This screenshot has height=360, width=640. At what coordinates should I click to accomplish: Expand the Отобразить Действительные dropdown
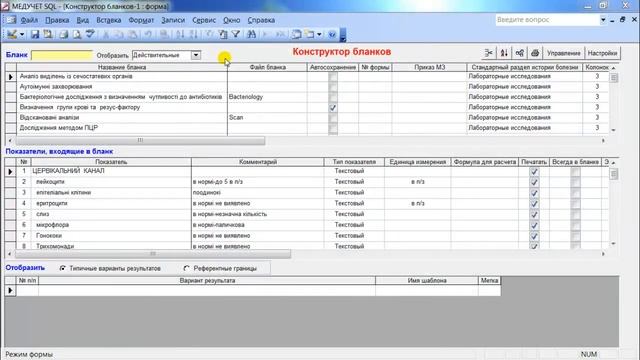click(x=196, y=55)
